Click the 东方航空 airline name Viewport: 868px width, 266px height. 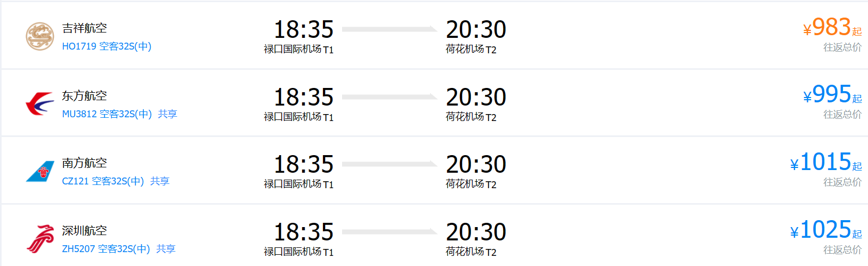84,96
